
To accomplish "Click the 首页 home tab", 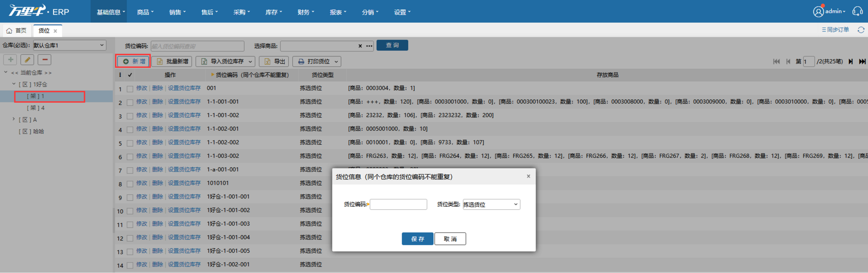I will click(16, 31).
